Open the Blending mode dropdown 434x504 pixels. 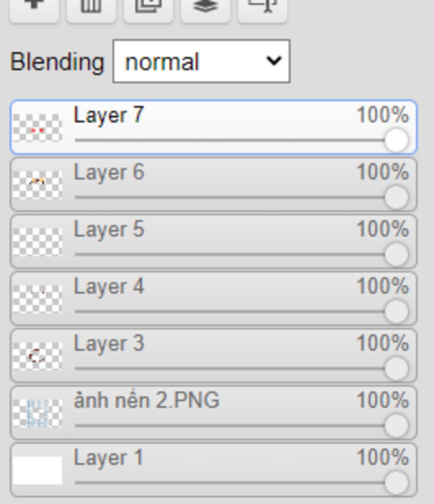(201, 61)
